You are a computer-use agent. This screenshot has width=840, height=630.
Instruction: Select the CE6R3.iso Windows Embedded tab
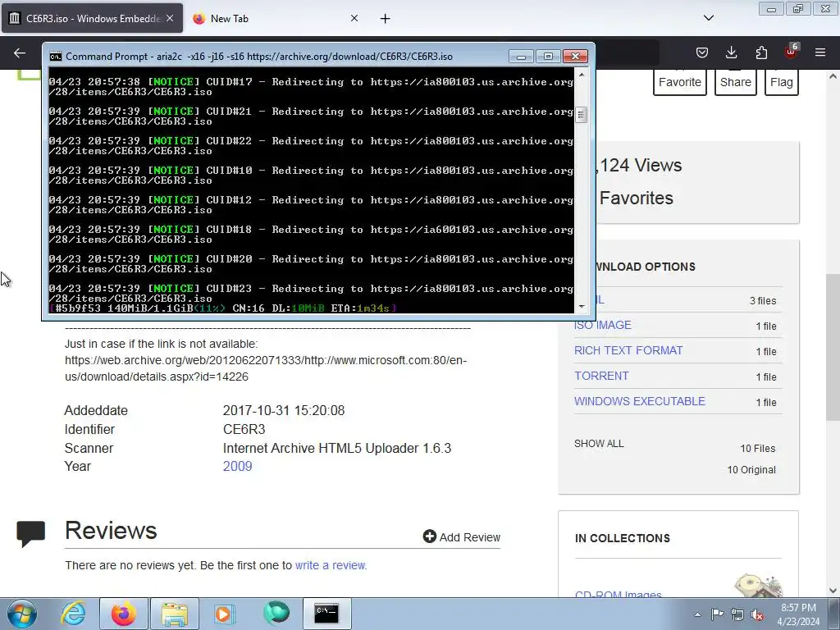pyautogui.click(x=92, y=19)
